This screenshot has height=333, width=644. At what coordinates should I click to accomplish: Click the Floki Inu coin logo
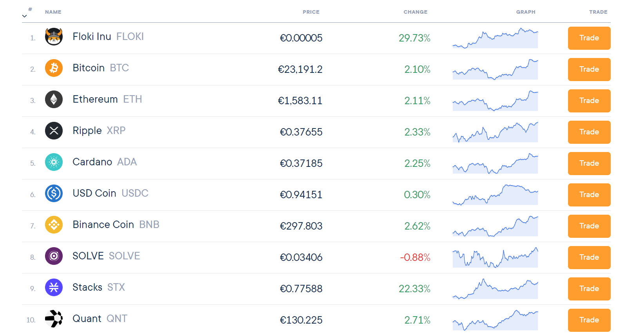pos(54,37)
